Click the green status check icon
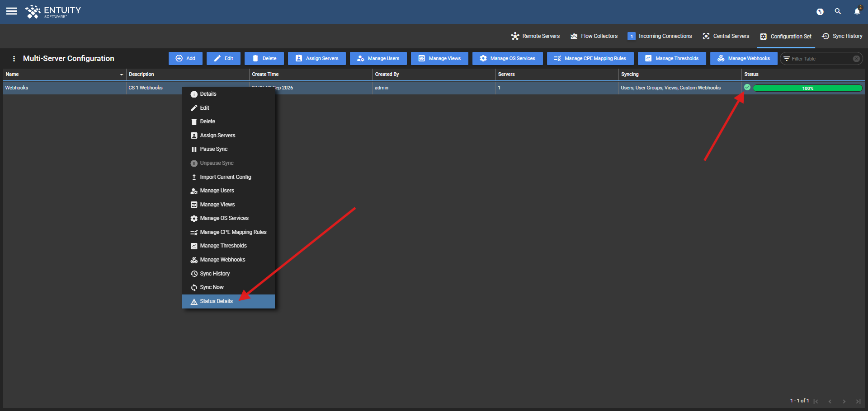This screenshot has width=868, height=411. point(747,87)
